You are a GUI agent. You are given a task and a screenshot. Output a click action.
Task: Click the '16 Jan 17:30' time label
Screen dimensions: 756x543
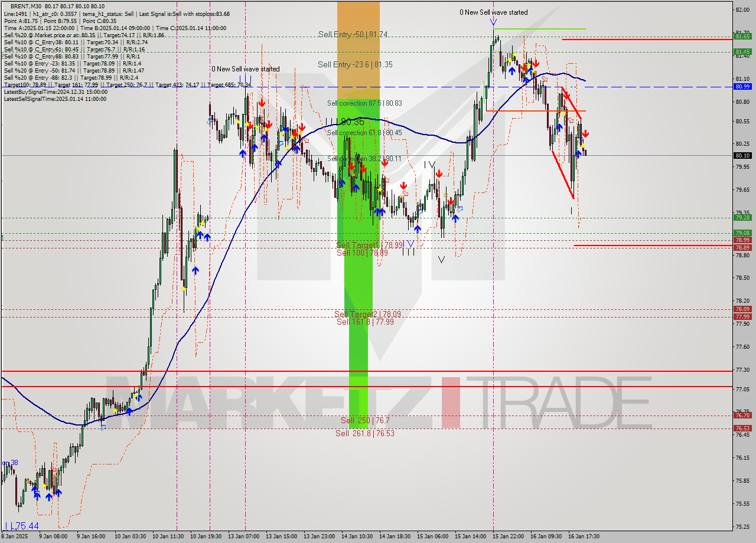pos(584,537)
